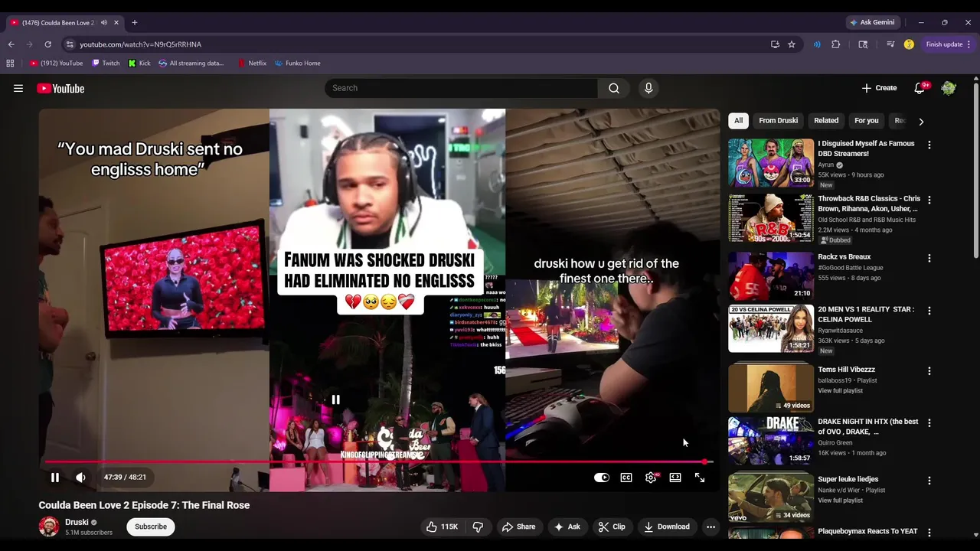The width and height of the screenshot is (980, 551).
Task: Toggle the autoplay switch in player
Action: tap(602, 478)
